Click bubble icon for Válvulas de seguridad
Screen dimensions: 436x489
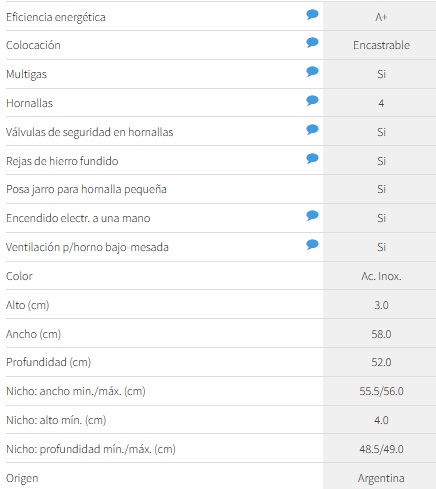point(312,130)
